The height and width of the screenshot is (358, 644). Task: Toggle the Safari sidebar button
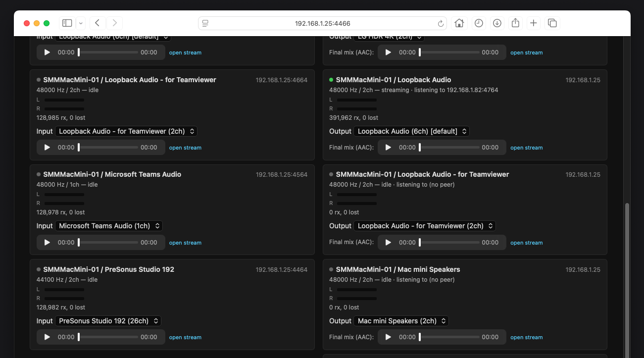pos(67,23)
